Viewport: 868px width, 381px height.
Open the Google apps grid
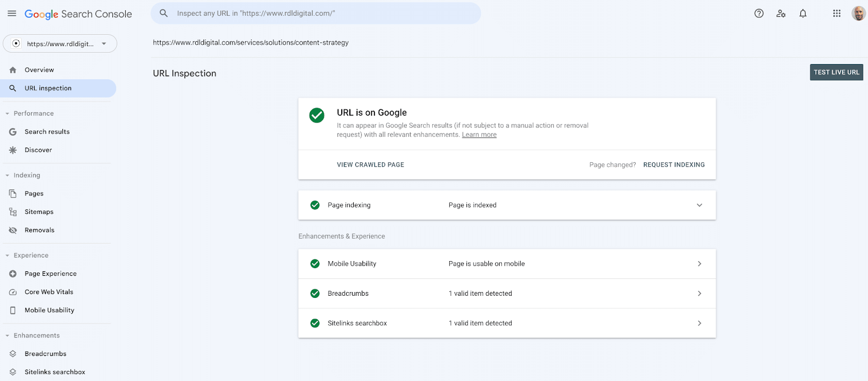pos(837,14)
